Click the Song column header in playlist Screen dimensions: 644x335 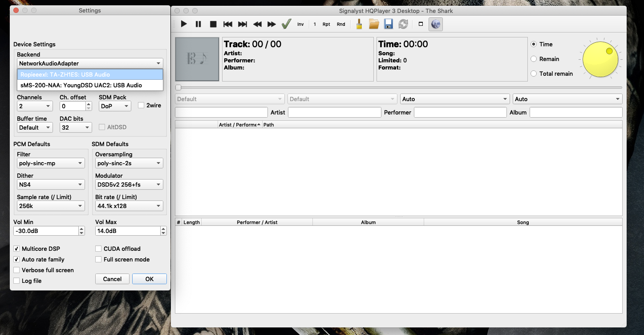[x=523, y=222]
